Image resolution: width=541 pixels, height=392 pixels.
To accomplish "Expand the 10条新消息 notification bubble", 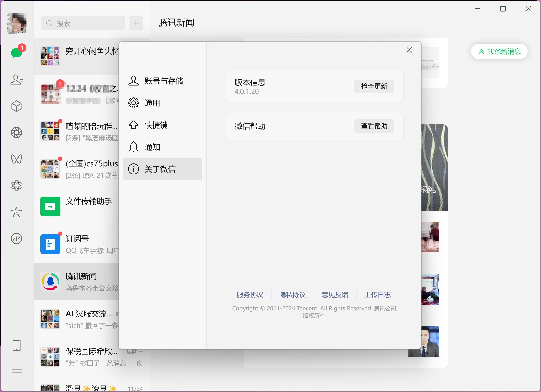I will pos(499,51).
